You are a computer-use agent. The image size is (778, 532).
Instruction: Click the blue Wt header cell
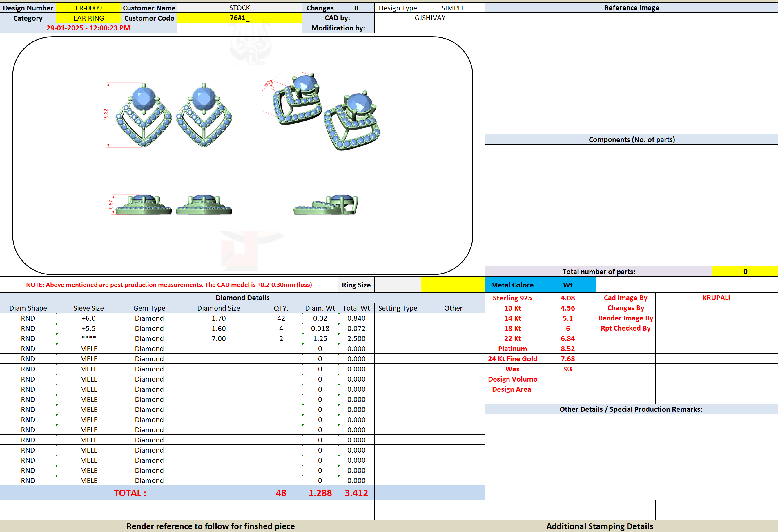pyautogui.click(x=568, y=285)
